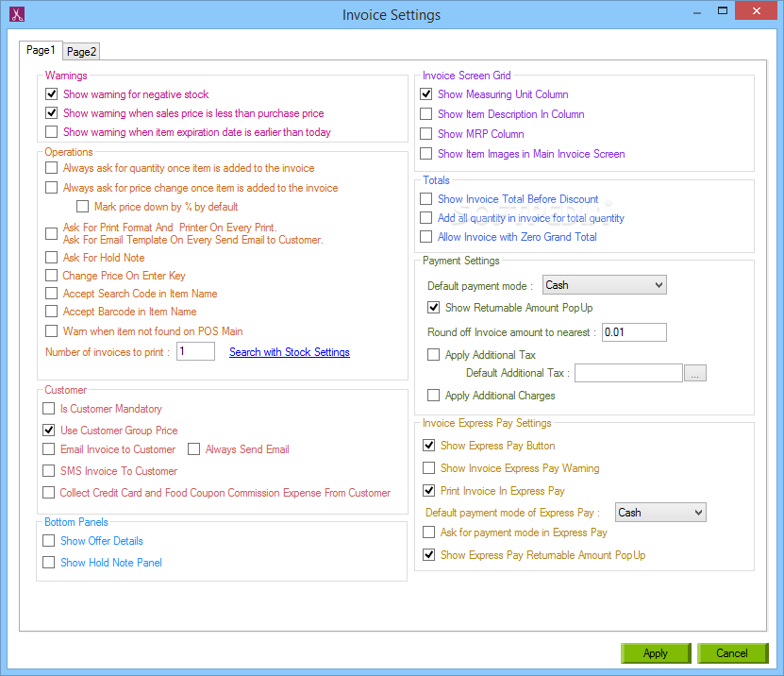Open Default payment mode of Express Pay dropdown
Viewport: 784px width, 676px height.
(660, 513)
